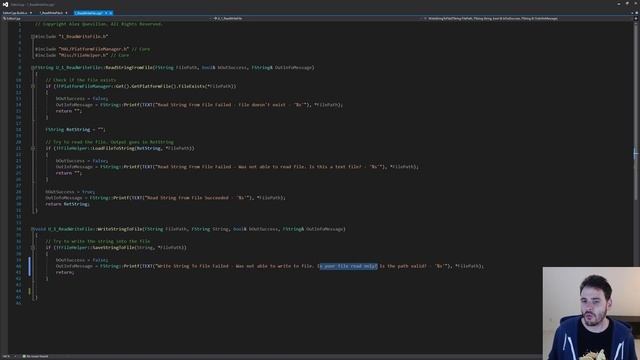Click the 'return;' statement on line 41

[65, 272]
